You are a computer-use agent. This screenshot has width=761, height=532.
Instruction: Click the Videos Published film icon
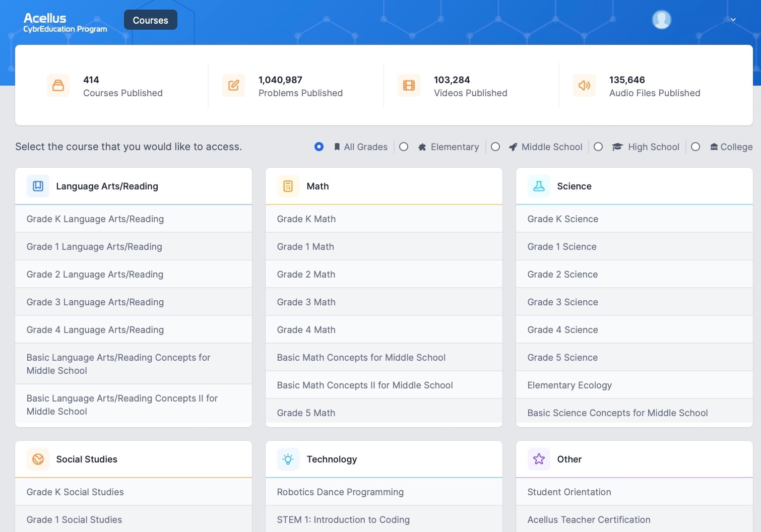coord(409,85)
